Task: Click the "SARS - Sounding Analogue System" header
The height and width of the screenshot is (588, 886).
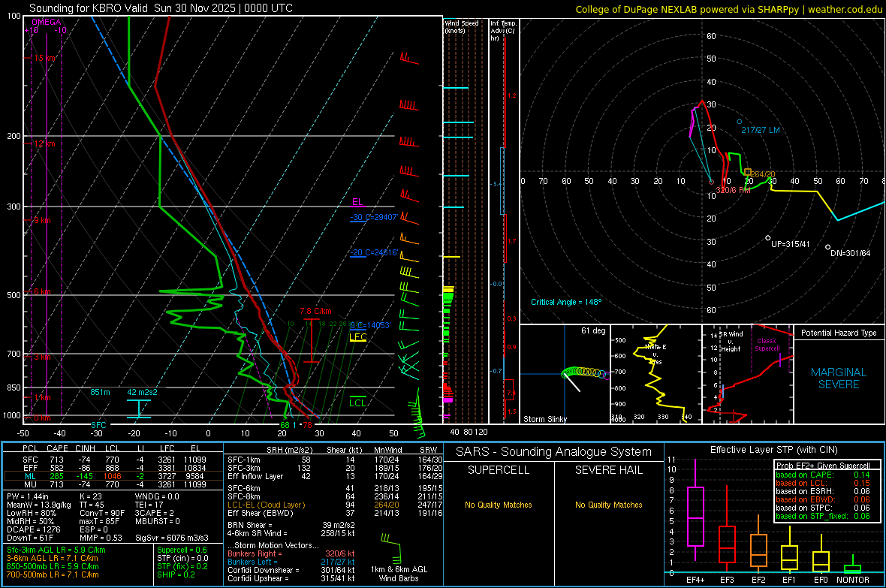Action: [554, 452]
